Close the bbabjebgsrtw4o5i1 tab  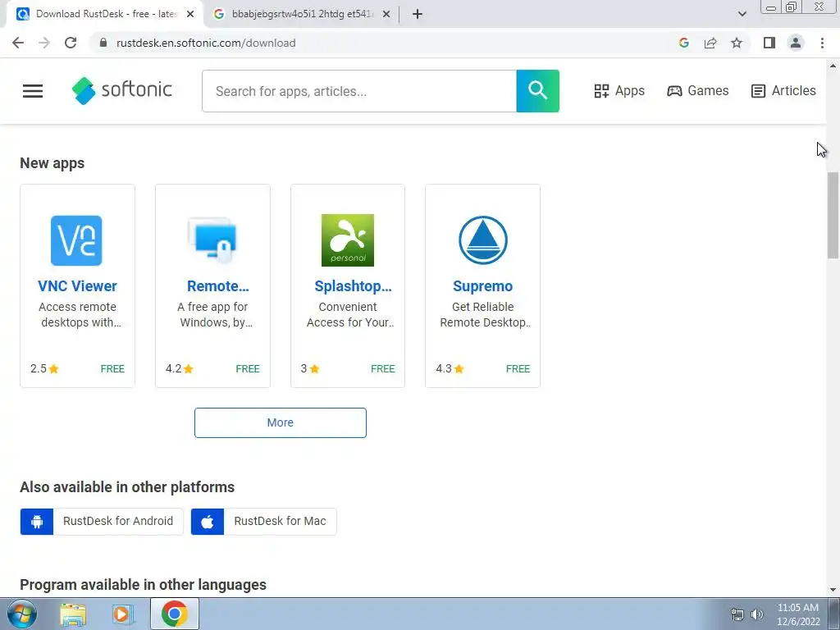point(386,15)
